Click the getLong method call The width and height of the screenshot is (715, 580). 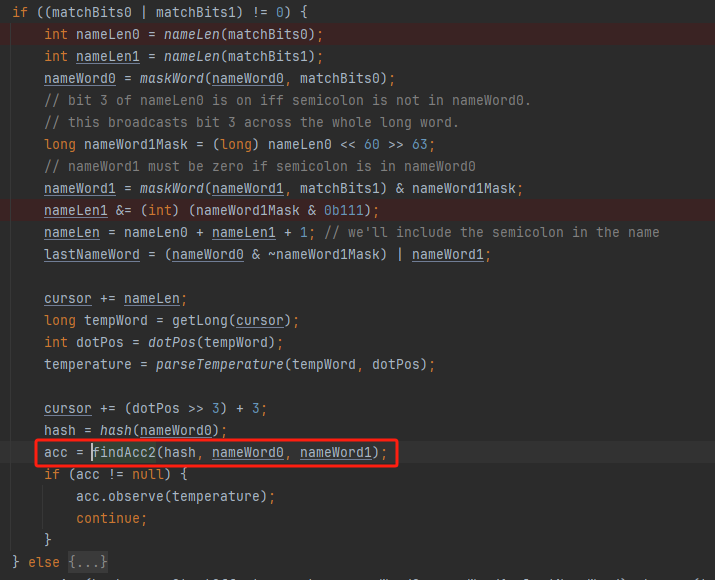click(x=200, y=321)
